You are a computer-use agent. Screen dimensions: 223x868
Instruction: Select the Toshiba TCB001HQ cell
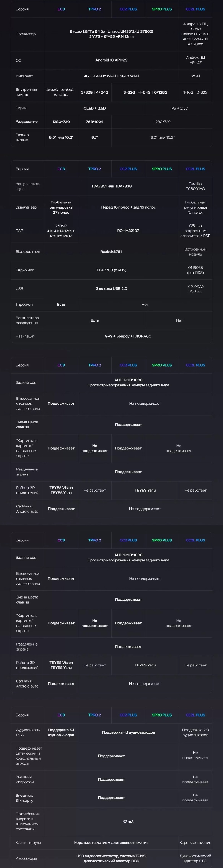coord(195,186)
